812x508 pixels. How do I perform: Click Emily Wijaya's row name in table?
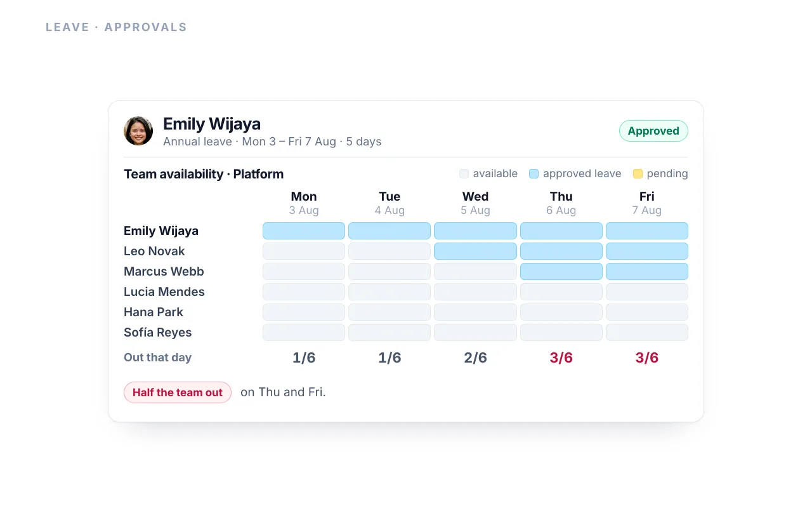pyautogui.click(x=161, y=231)
